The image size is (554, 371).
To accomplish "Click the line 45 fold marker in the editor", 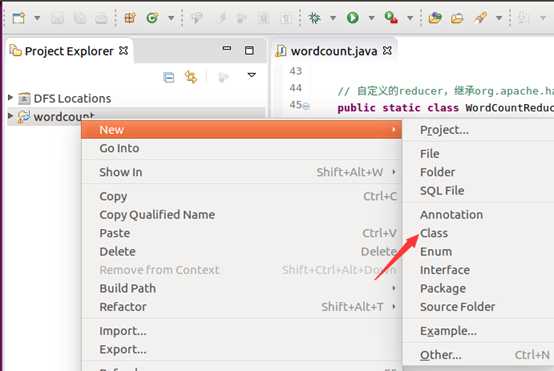I will click(306, 106).
